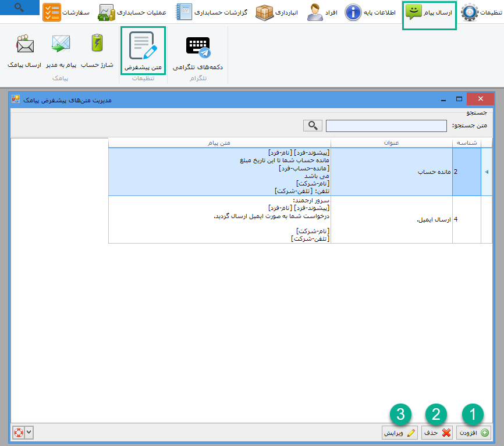Click the search magnifier button beside search box

pos(313,126)
